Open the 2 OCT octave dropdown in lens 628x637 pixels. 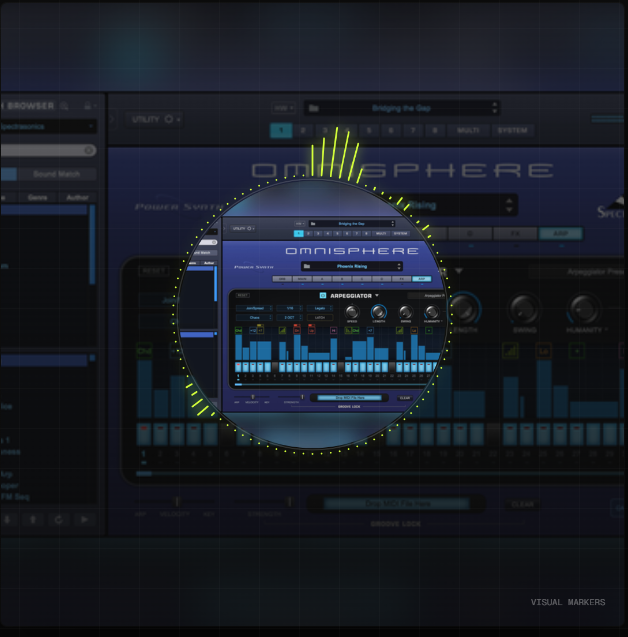tap(290, 317)
